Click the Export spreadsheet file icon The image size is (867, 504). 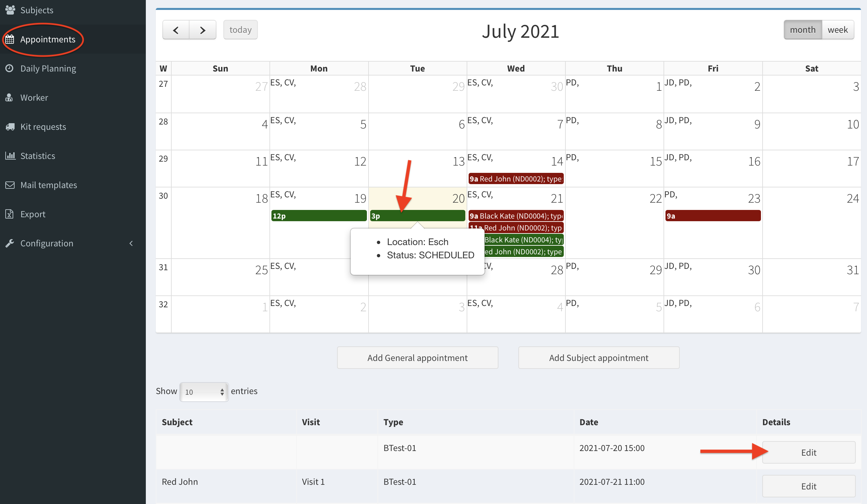click(10, 214)
